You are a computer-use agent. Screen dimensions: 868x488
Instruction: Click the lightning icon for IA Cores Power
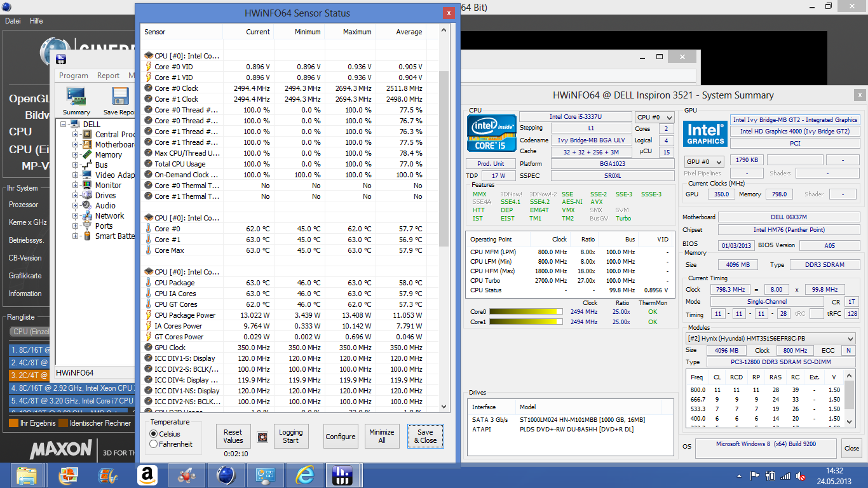click(149, 326)
